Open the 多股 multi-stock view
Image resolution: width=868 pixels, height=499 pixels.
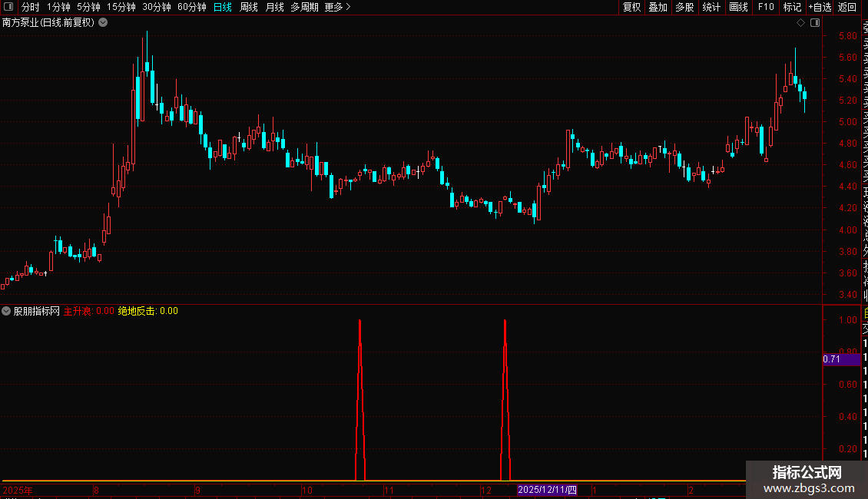[x=684, y=7]
